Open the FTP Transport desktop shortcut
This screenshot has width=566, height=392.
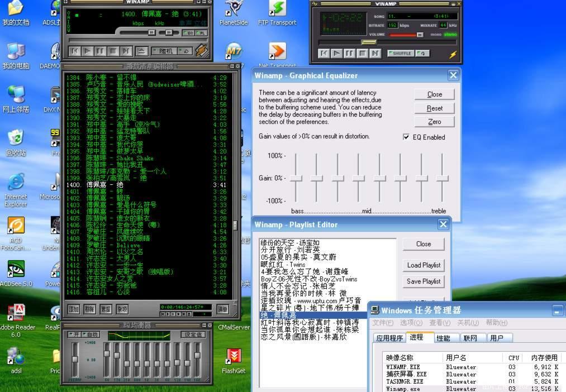pyautogui.click(x=277, y=14)
